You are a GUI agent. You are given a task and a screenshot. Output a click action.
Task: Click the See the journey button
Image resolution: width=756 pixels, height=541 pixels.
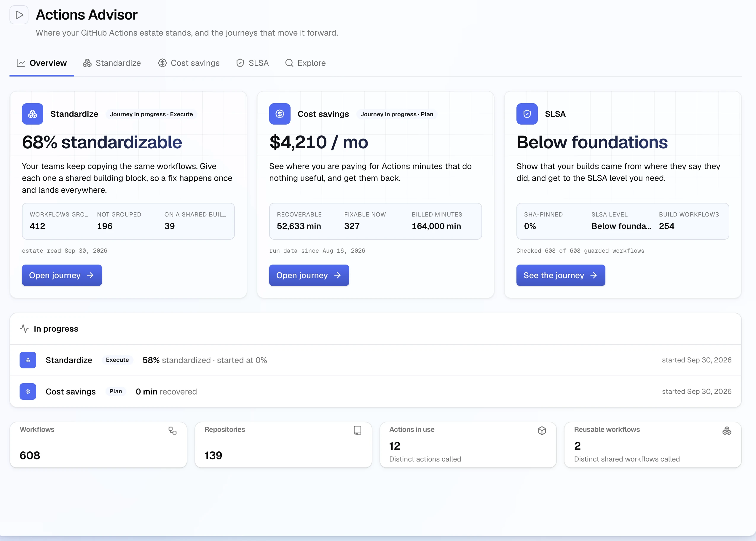pyautogui.click(x=561, y=275)
